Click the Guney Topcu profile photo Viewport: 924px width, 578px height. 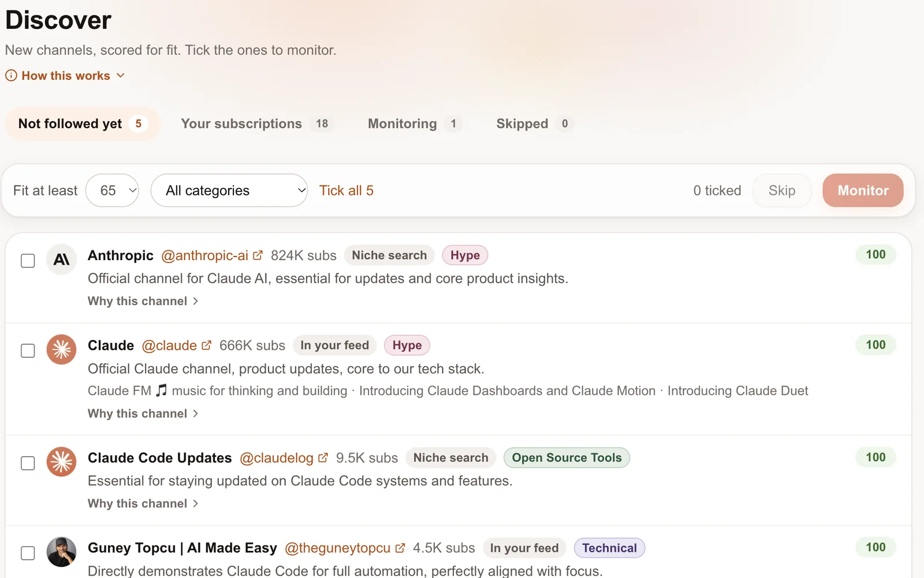(x=61, y=552)
